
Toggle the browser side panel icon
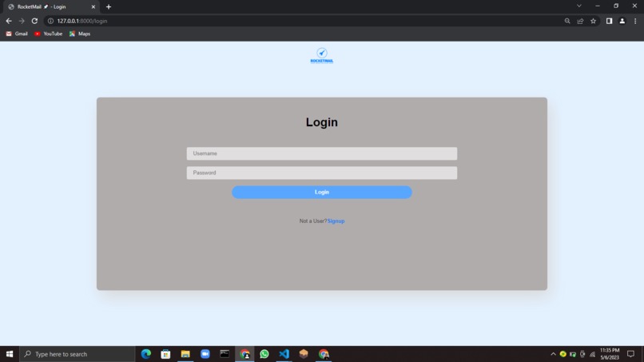point(609,21)
